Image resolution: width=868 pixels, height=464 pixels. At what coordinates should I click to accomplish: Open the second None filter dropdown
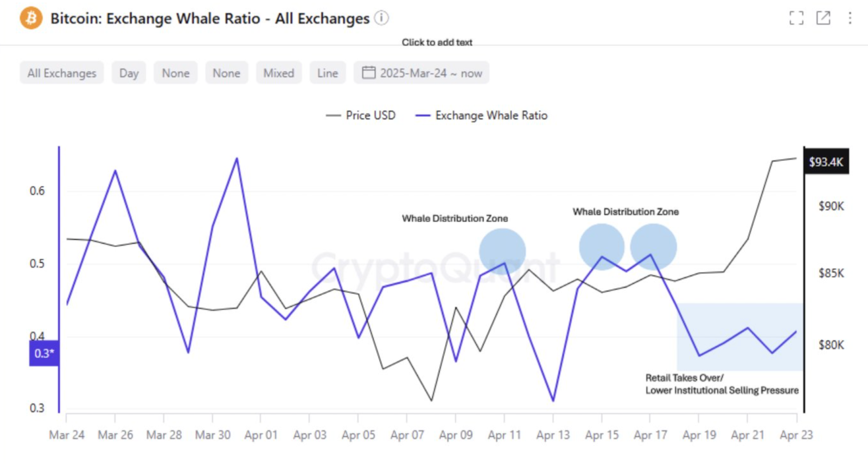(x=226, y=73)
